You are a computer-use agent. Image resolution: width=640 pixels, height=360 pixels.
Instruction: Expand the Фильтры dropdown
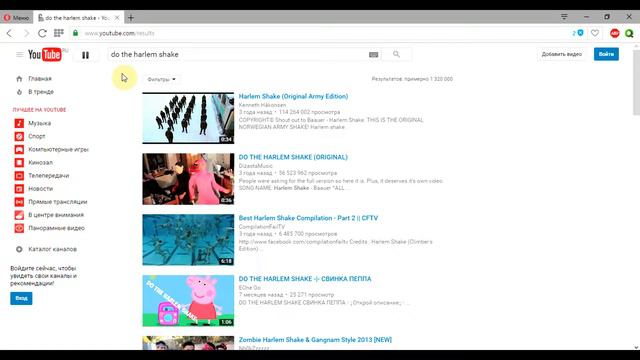pyautogui.click(x=161, y=79)
